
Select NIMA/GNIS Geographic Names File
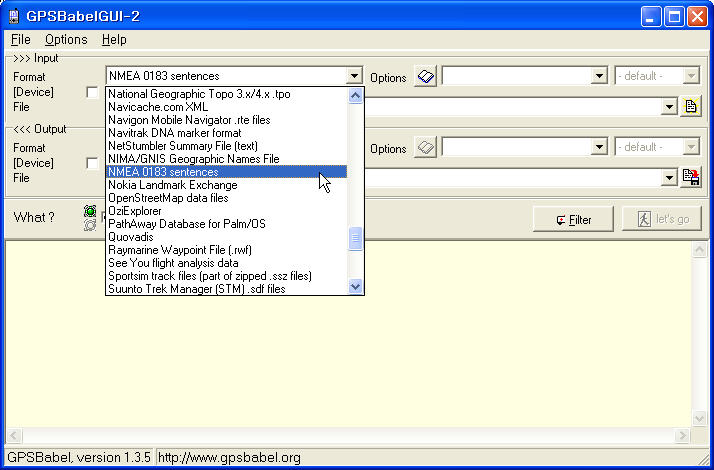tap(226, 159)
